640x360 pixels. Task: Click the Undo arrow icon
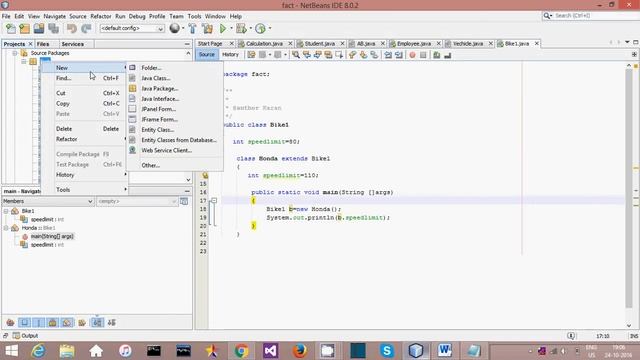click(72, 29)
